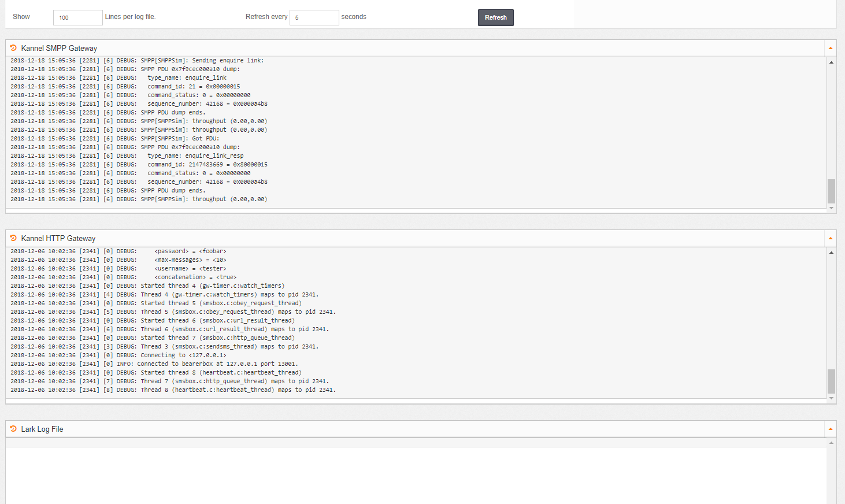Click the 'Sending enquire link:' log line
Viewport: 845px width, 504px height.
click(137, 61)
